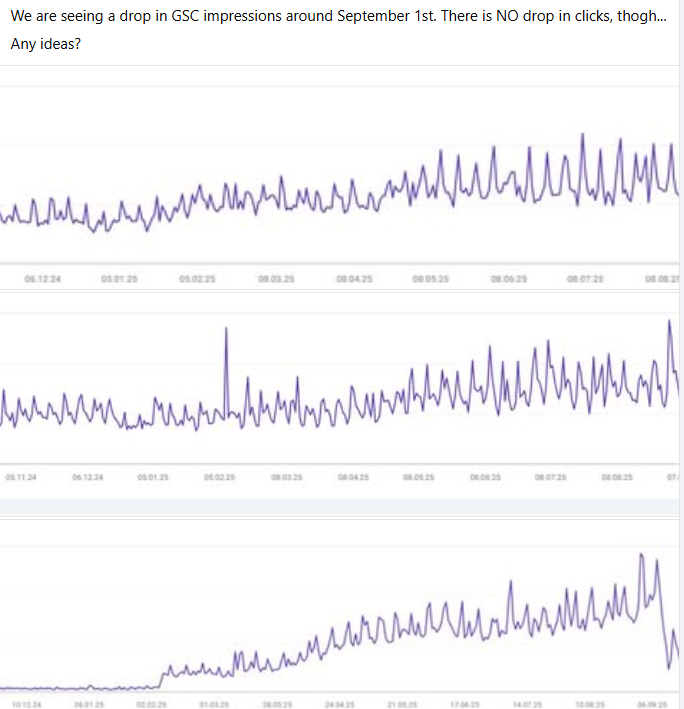Select the 21.05.25 date label
The image size is (684, 709).
tap(401, 705)
